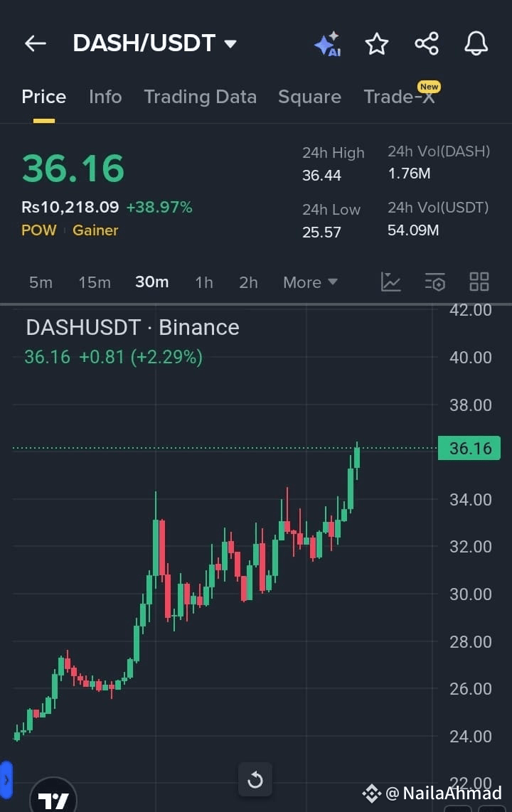Select the 30m timeframe

151,282
